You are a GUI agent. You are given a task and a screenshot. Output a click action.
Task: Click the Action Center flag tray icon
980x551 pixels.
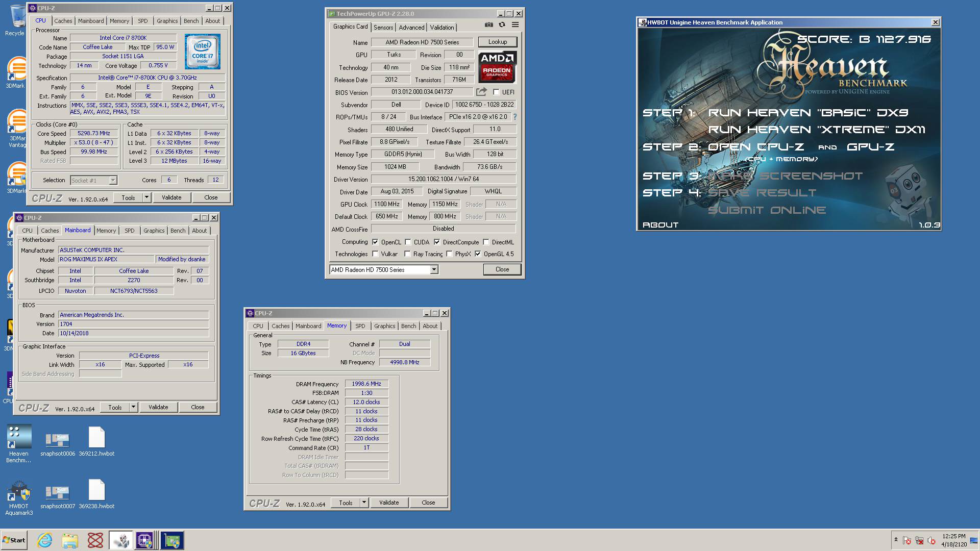tap(906, 540)
